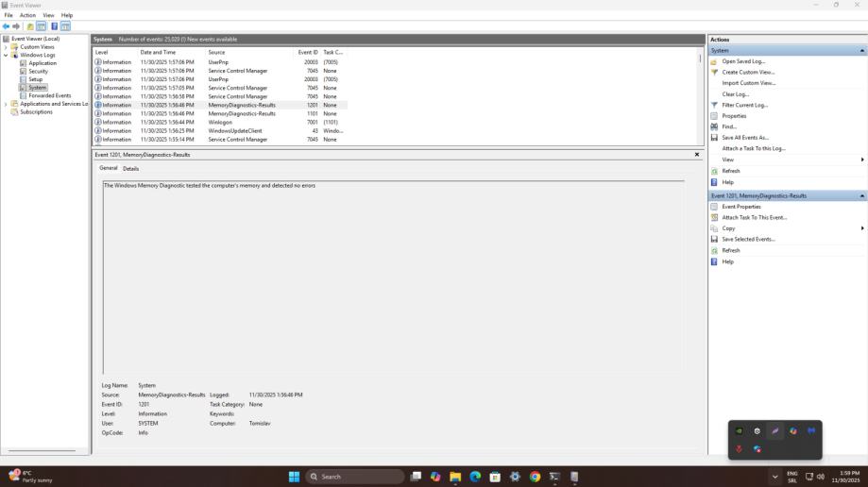Open the File menu

tap(9, 15)
